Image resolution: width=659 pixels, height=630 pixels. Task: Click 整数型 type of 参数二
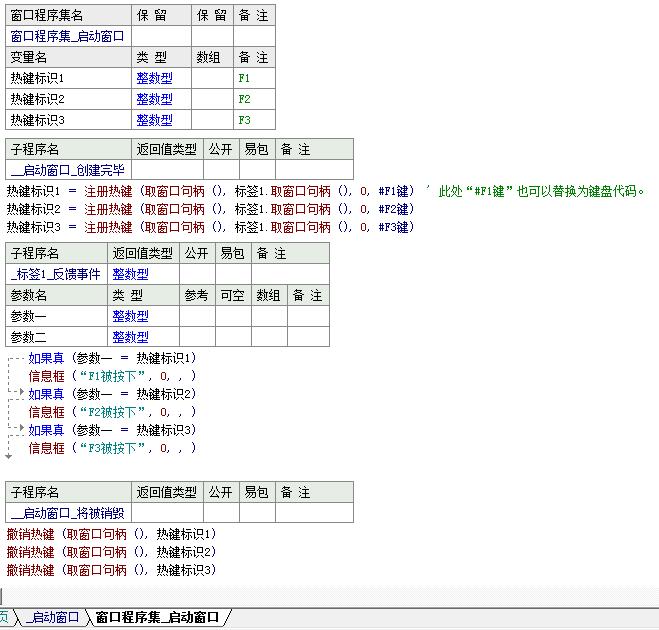130,337
